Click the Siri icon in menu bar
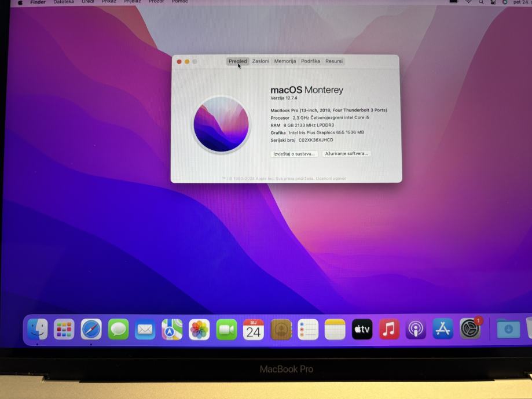Screen dimensions: 532x399 [x=505, y=2]
